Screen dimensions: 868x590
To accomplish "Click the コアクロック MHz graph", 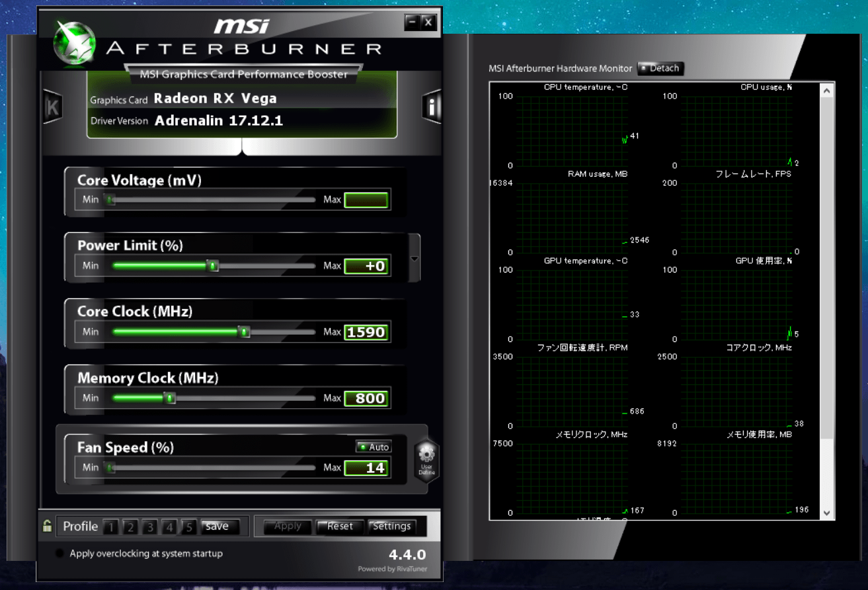I will click(x=736, y=391).
